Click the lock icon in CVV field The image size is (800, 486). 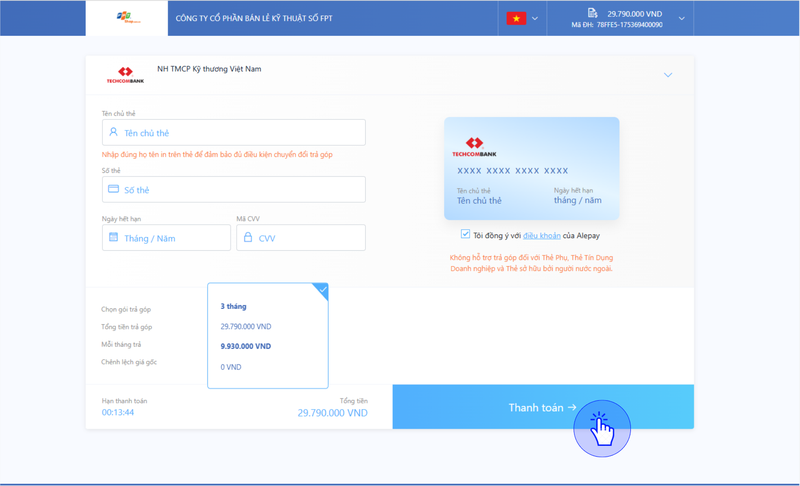click(248, 237)
